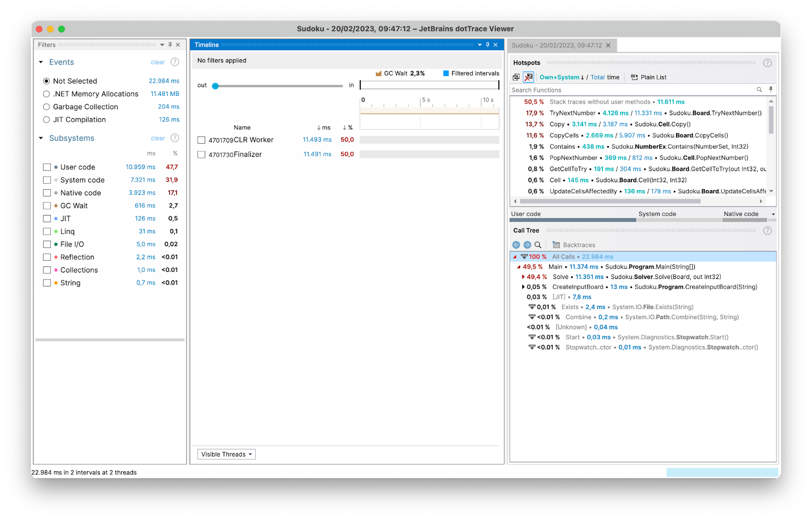Image resolution: width=812 pixels, height=520 pixels.
Task: Close the Timeline panel with X
Action: coord(496,45)
